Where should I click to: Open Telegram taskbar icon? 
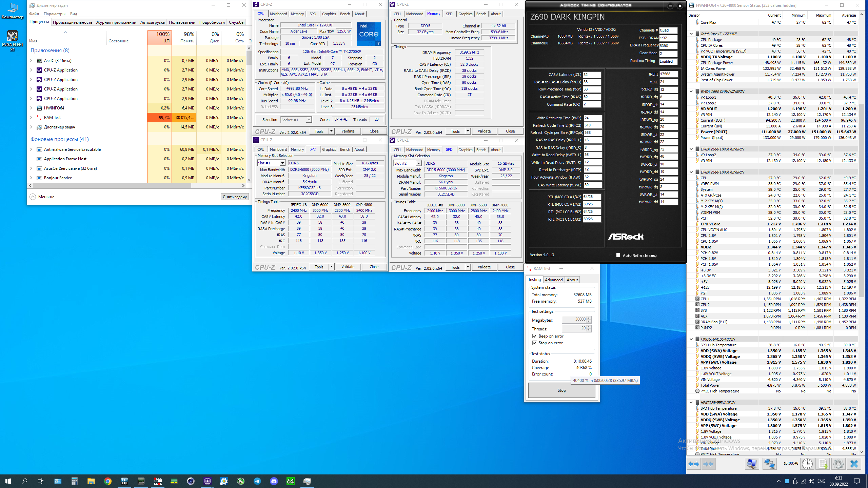[257, 481]
